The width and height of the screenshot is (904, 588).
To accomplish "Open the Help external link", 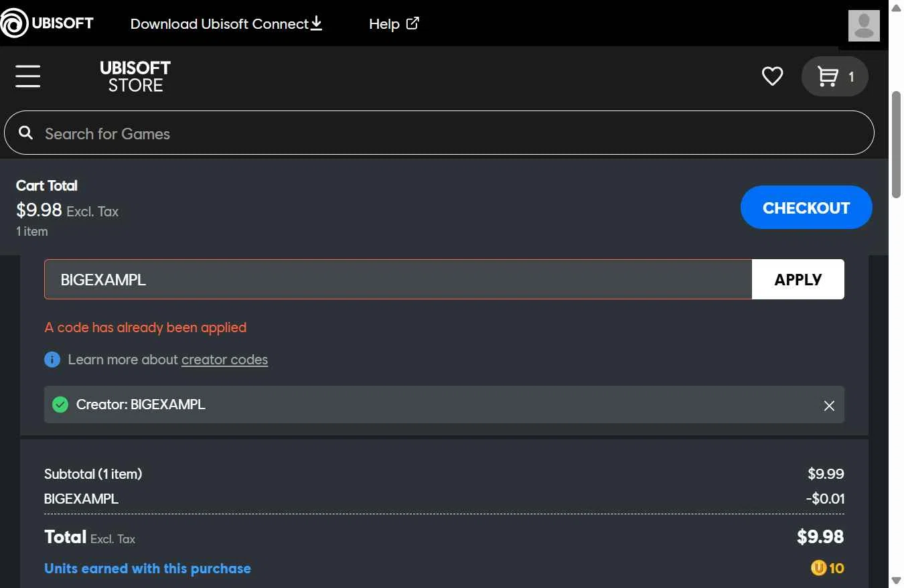I will tap(394, 24).
